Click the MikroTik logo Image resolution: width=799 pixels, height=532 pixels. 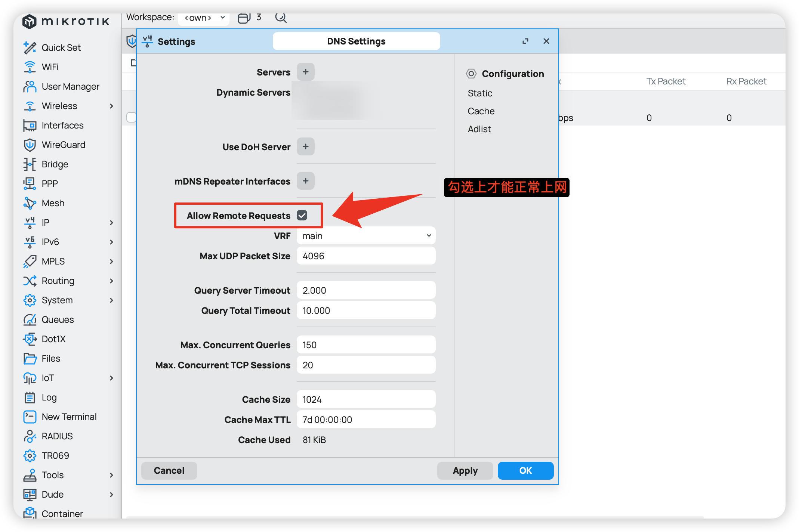click(66, 21)
